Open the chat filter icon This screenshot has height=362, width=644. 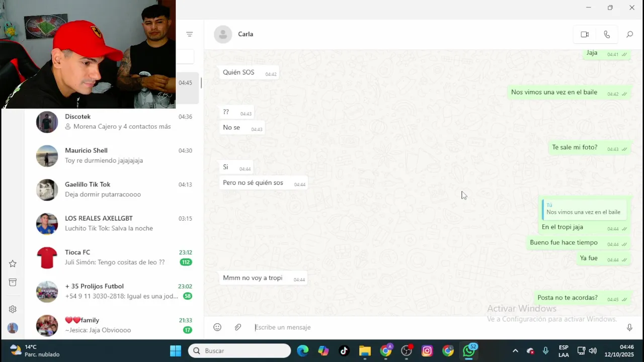tap(189, 34)
